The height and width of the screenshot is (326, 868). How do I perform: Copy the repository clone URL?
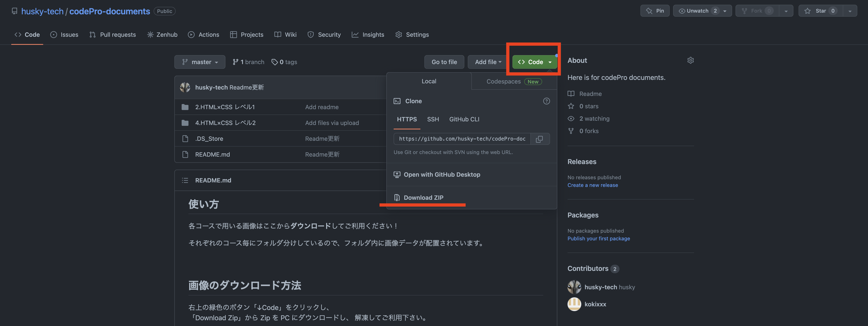tap(540, 139)
